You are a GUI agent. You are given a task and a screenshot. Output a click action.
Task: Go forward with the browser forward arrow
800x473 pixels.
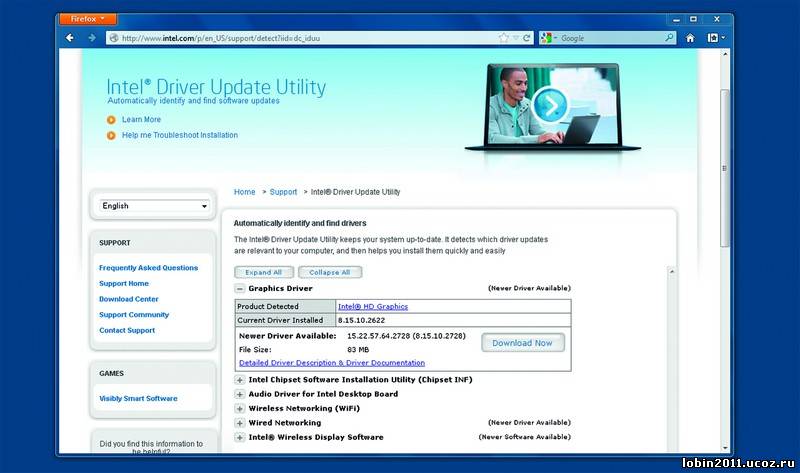pyautogui.click(x=92, y=38)
